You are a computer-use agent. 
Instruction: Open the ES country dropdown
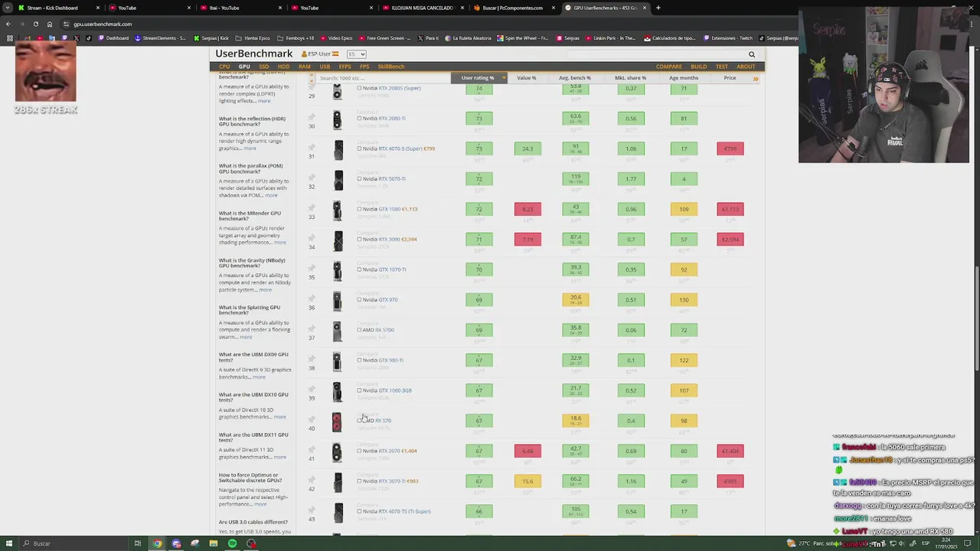[357, 54]
